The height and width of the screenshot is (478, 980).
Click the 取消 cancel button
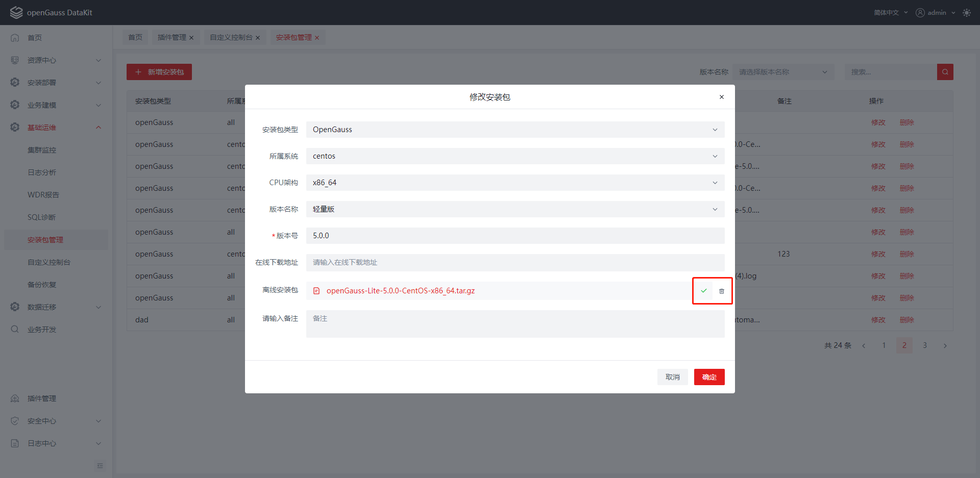pyautogui.click(x=672, y=377)
